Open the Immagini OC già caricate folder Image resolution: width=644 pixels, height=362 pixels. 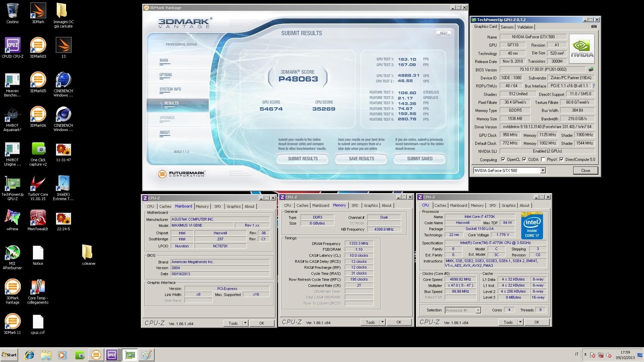pyautogui.click(x=63, y=15)
